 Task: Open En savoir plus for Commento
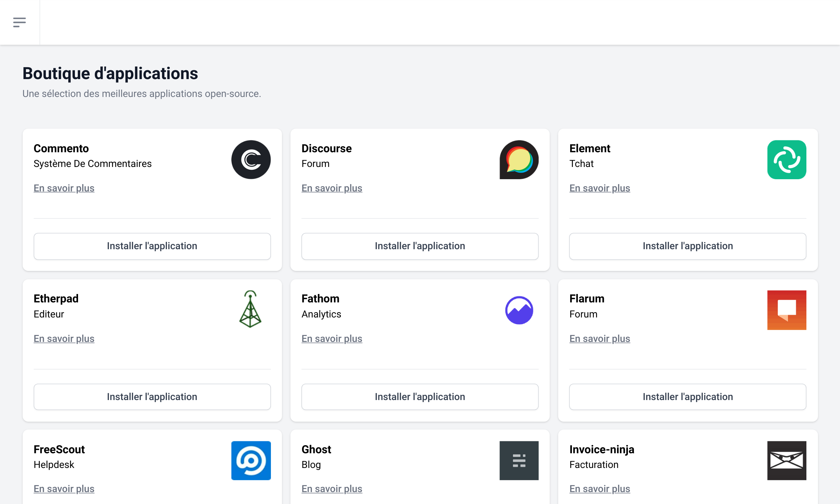pos(64,188)
